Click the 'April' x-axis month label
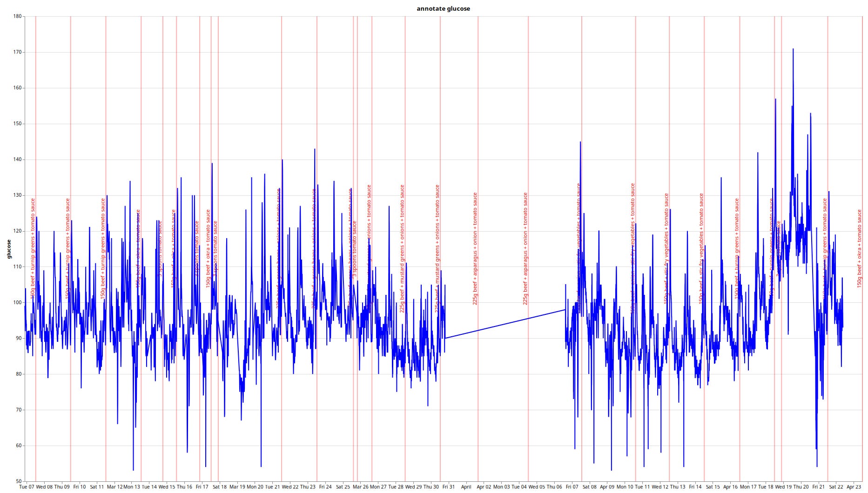The width and height of the screenshot is (868, 493). 466,487
